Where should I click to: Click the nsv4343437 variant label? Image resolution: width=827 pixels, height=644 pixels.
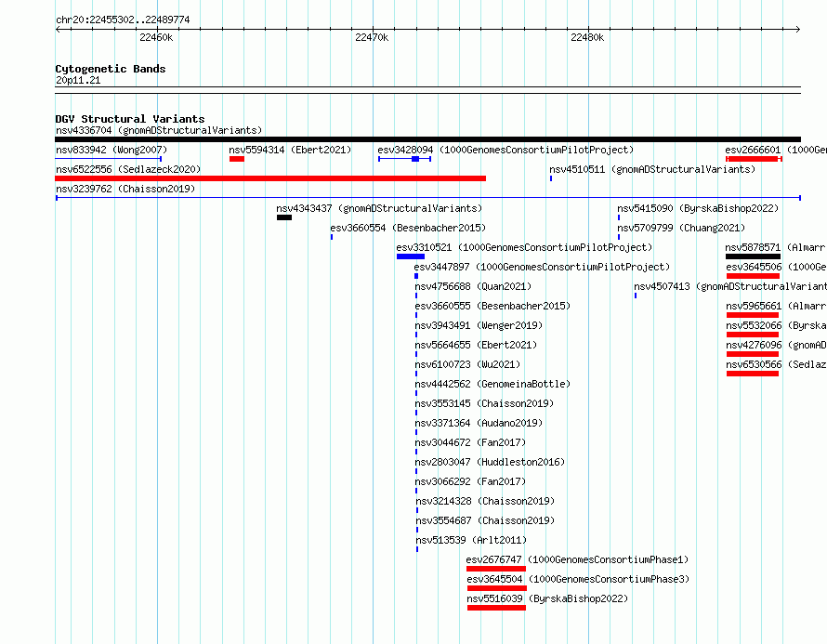pyautogui.click(x=379, y=208)
